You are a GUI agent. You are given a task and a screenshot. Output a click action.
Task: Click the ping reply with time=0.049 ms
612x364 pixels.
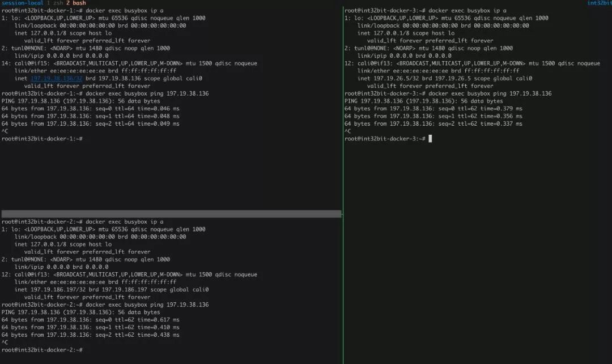[91, 123]
